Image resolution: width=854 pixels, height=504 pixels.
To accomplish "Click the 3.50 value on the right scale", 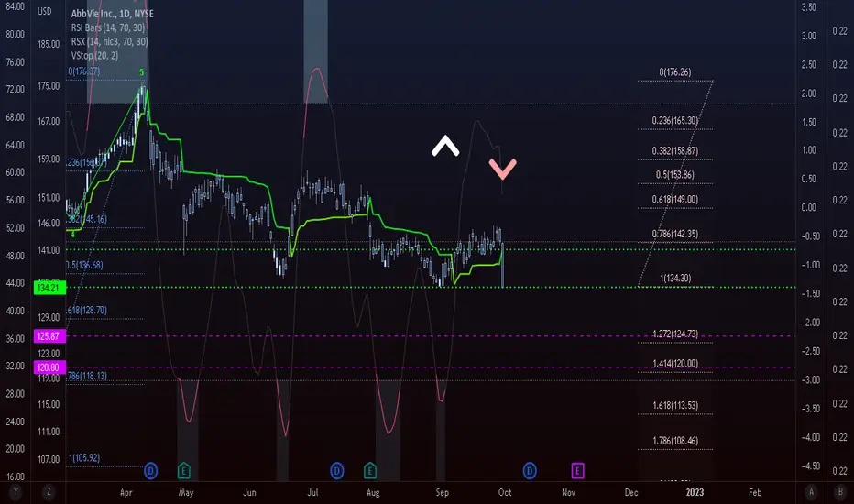I will pos(809,7).
